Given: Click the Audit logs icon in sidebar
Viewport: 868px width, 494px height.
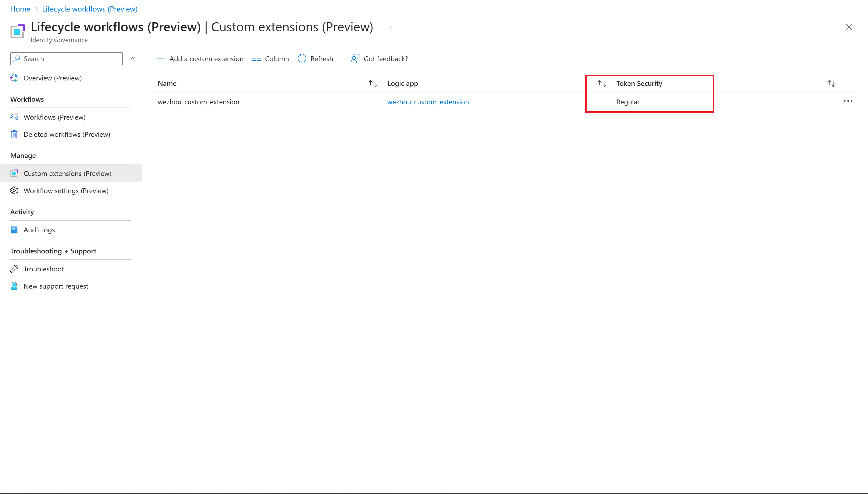Looking at the screenshot, I should point(14,229).
